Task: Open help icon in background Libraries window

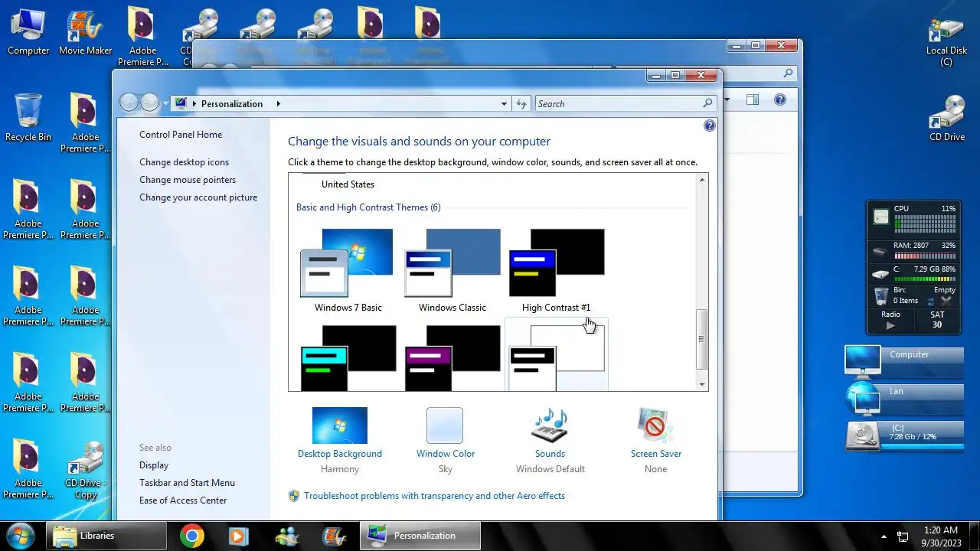Action: point(779,99)
